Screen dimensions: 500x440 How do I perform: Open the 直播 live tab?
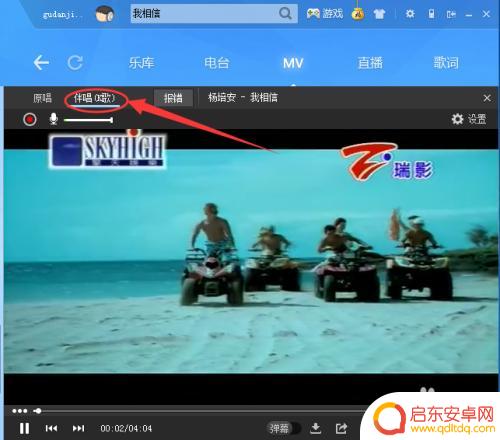coord(370,63)
